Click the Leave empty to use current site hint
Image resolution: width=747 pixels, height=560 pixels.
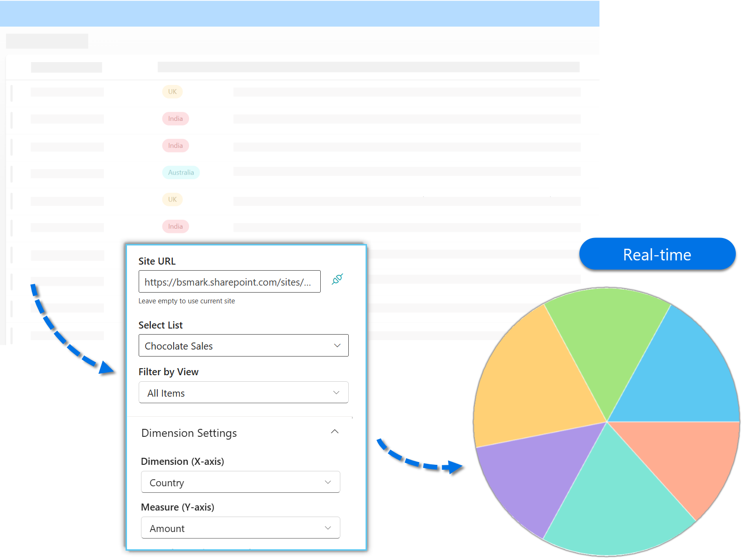[187, 301]
